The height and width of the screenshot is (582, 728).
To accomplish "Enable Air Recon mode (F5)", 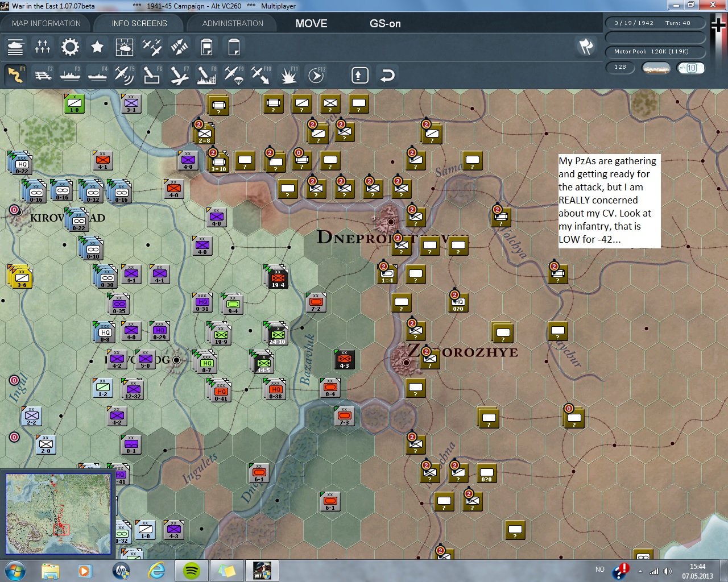I will (x=125, y=74).
